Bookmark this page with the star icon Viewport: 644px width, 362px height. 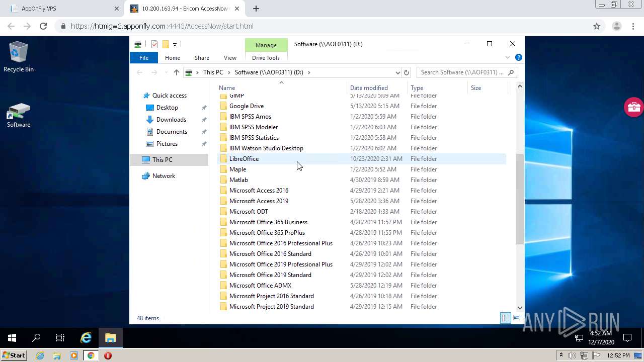pyautogui.click(x=597, y=26)
